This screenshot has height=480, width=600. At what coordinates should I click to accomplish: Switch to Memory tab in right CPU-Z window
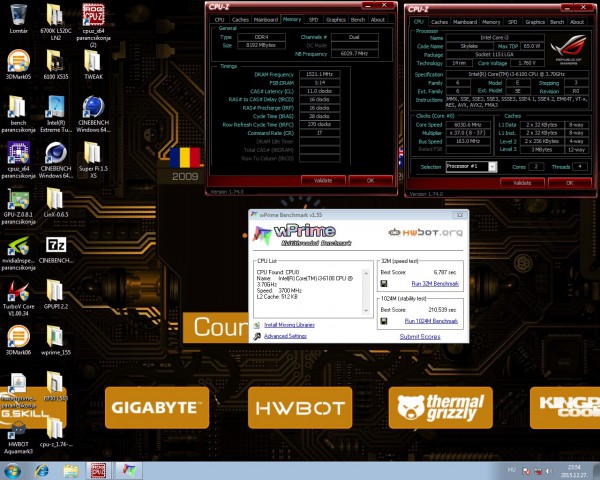point(491,22)
